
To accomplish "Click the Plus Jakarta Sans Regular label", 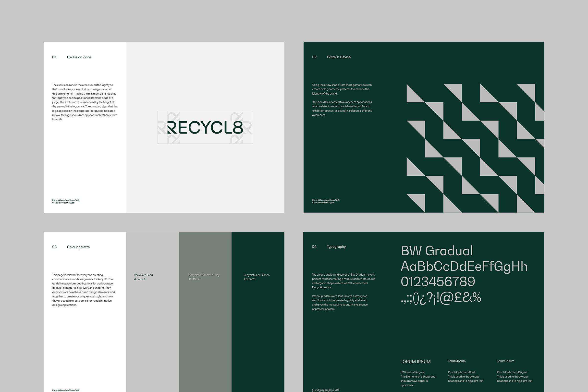I will (x=512, y=372).
